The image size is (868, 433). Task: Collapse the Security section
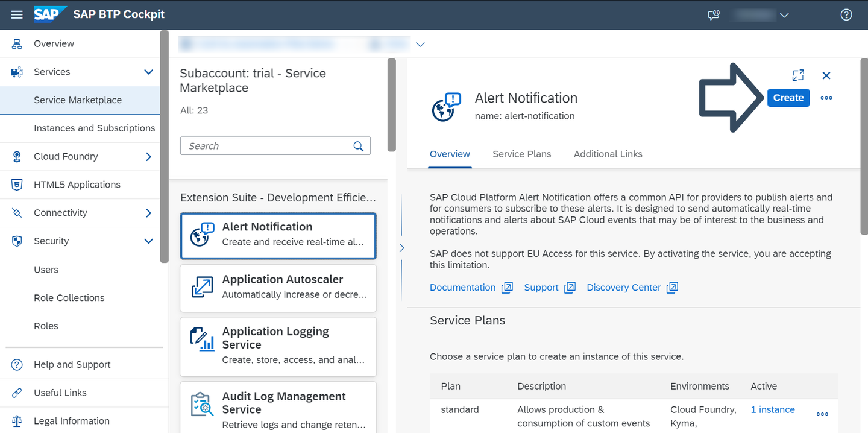tap(149, 241)
